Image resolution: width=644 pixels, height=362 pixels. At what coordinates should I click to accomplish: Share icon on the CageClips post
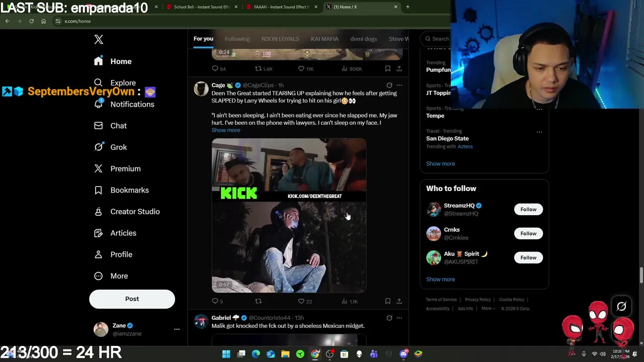[399, 301]
